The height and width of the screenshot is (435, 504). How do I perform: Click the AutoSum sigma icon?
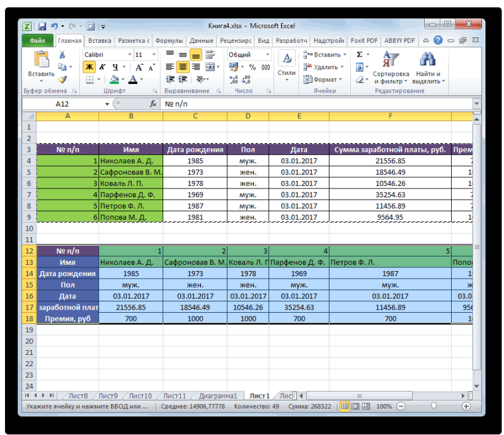point(360,54)
